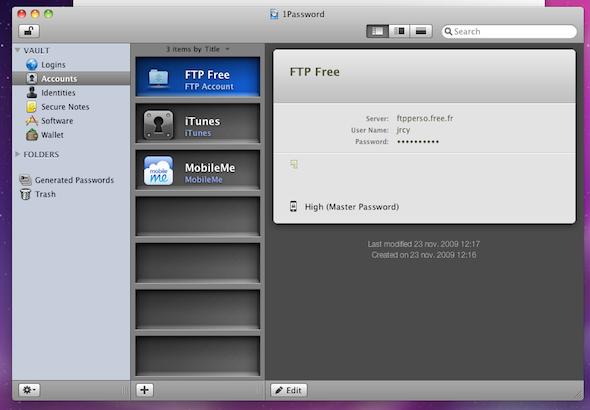
Task: Click the window resize grip corner
Action: (579, 395)
